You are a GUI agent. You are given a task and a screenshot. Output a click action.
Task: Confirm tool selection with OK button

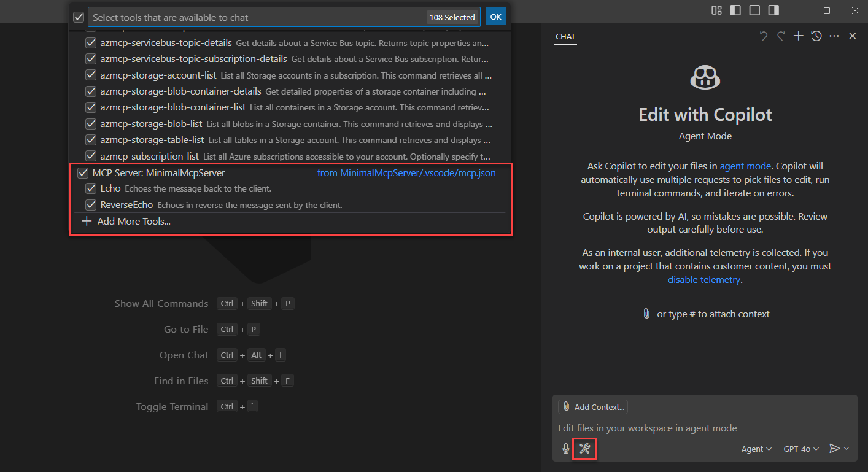(x=495, y=17)
